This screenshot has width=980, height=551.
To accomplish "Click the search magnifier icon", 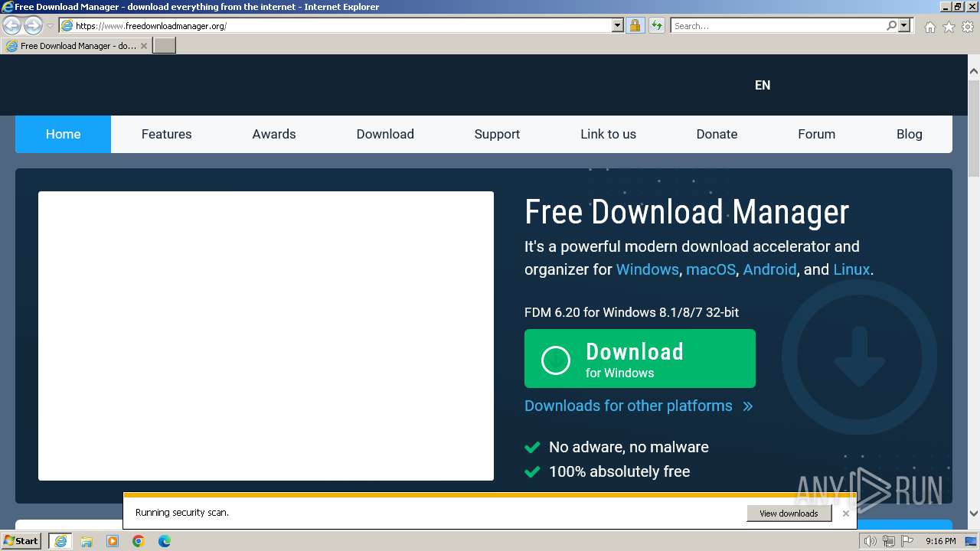I will point(891,25).
